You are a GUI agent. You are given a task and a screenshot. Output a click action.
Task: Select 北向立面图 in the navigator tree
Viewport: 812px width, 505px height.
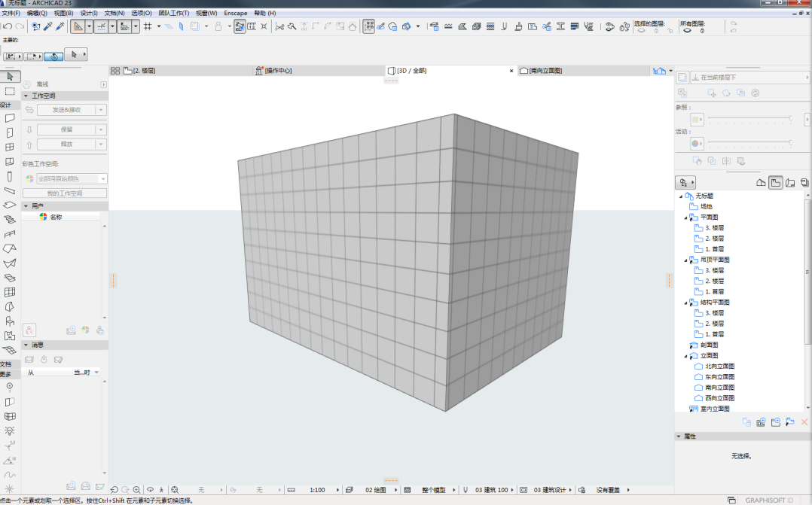[x=719, y=367]
